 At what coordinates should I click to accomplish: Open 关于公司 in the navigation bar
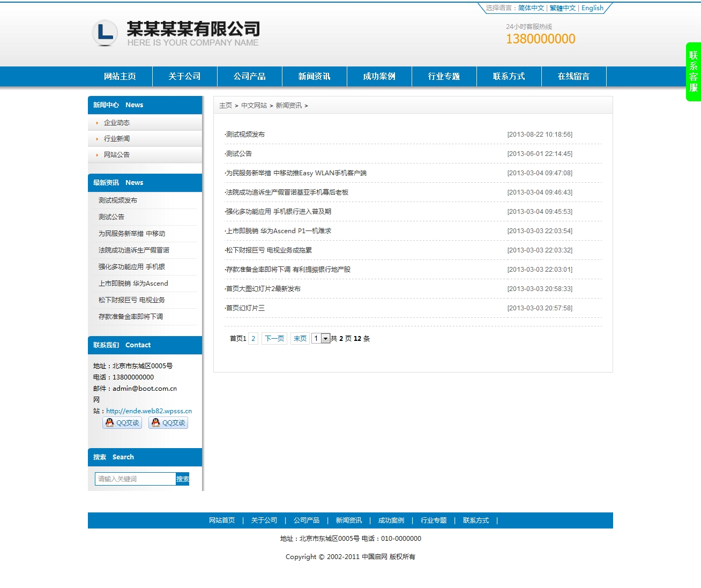point(184,77)
